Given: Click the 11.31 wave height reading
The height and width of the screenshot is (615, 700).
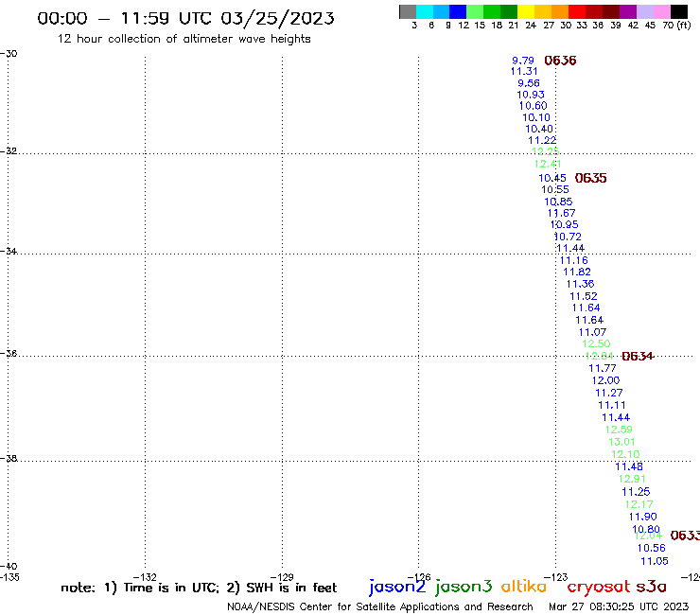Looking at the screenshot, I should click(x=524, y=71).
